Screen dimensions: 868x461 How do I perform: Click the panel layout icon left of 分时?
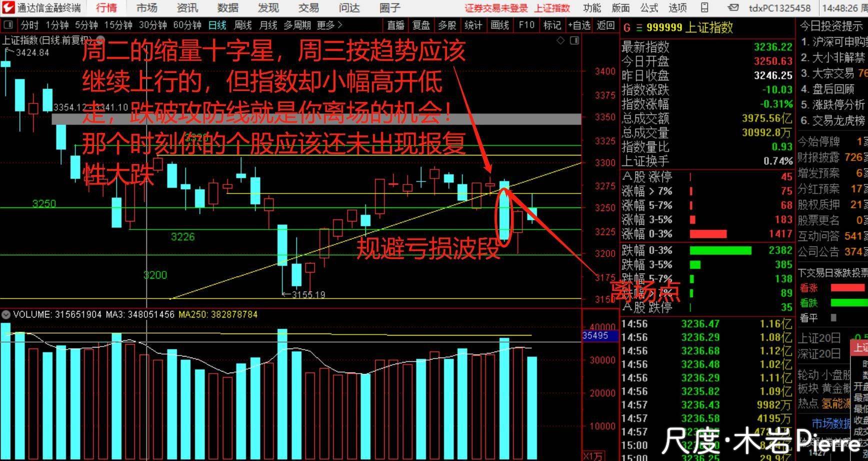pyautogui.click(x=8, y=25)
